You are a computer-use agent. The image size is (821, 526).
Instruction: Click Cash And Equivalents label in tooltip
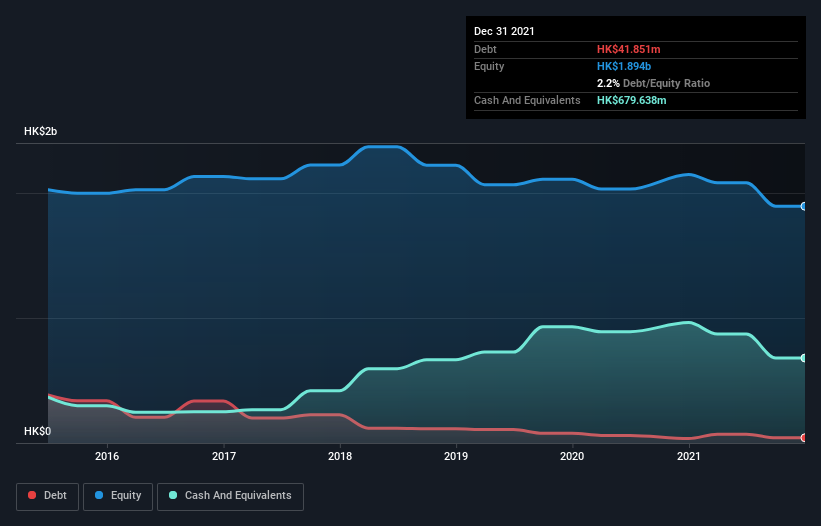tap(527, 100)
